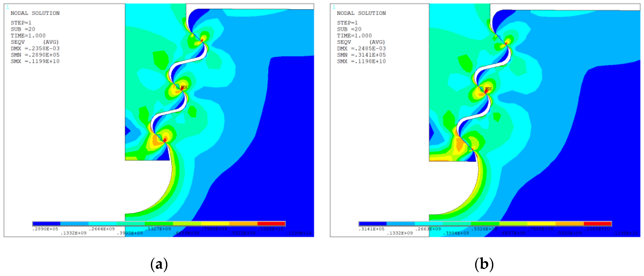Select the NODAL SOLUTION title in right plot
Screen dimensions: 644x276
(361, 13)
